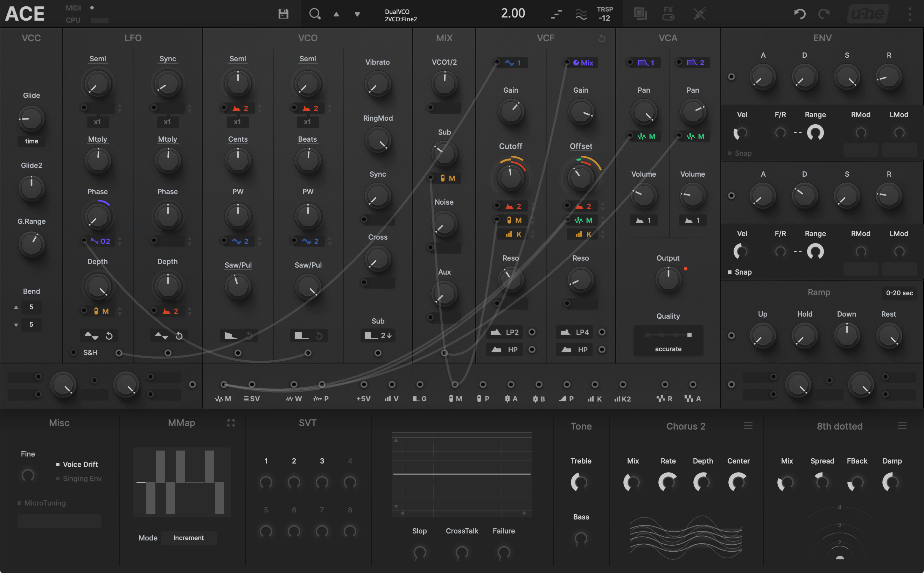Click the wave drift icon next to TRSP
This screenshot has width=924, height=573.
581,14
